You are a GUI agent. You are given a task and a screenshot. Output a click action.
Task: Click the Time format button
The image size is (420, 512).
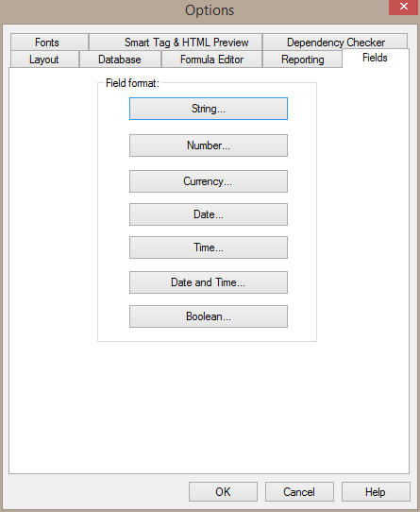(x=209, y=247)
